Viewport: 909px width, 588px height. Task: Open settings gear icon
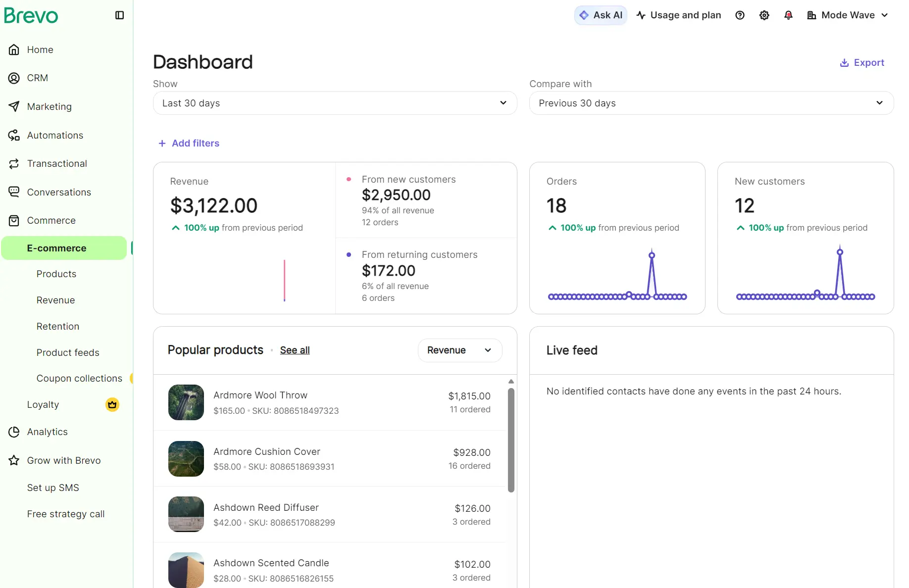764,15
